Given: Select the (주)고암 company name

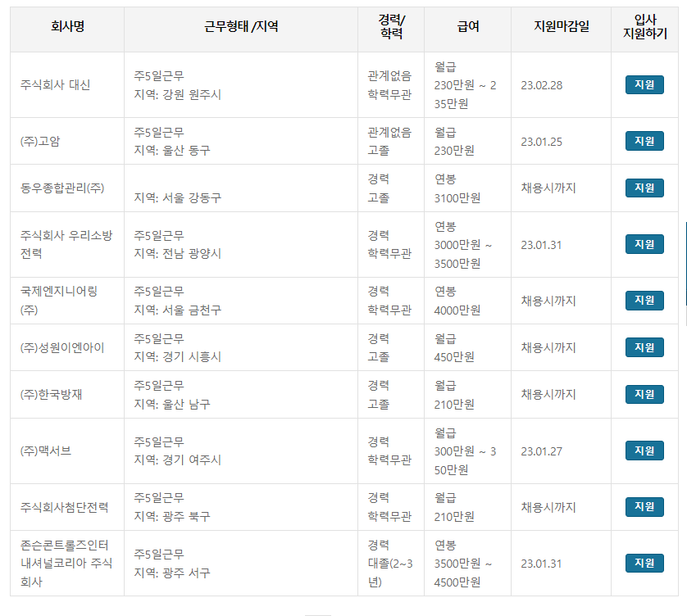Looking at the screenshot, I should (x=39, y=139).
